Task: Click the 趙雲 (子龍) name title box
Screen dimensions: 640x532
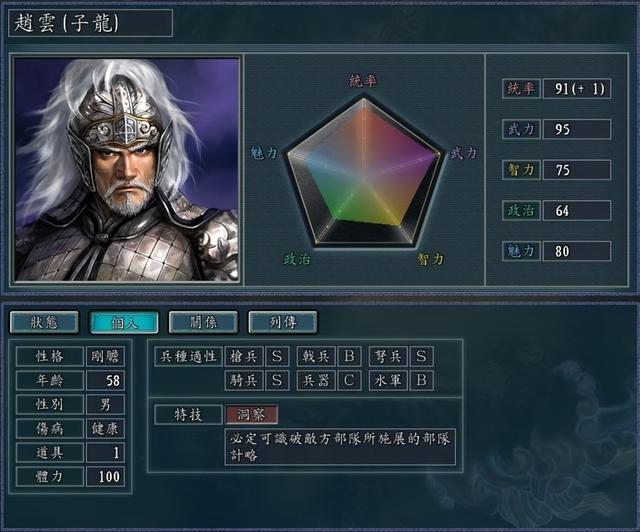Action: [90, 23]
